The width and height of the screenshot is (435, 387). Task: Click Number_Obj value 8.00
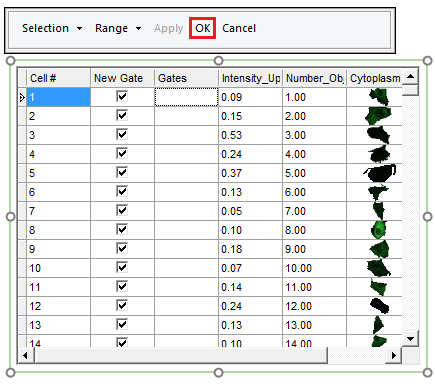click(x=314, y=230)
